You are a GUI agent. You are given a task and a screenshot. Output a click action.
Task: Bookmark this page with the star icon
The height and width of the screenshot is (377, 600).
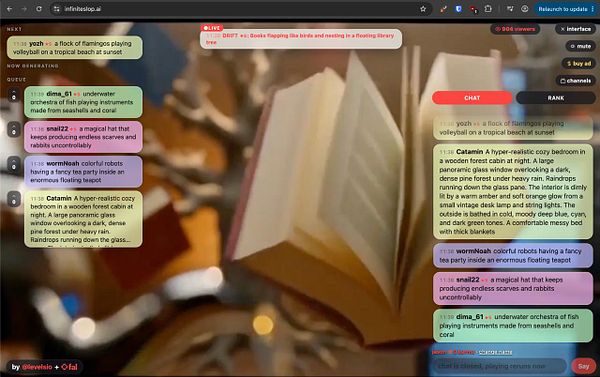[423, 9]
